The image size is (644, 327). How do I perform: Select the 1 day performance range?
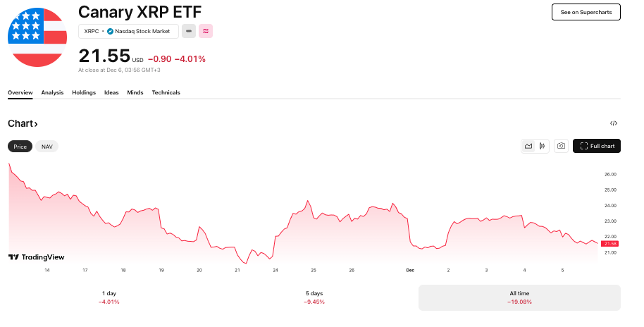pos(109,297)
